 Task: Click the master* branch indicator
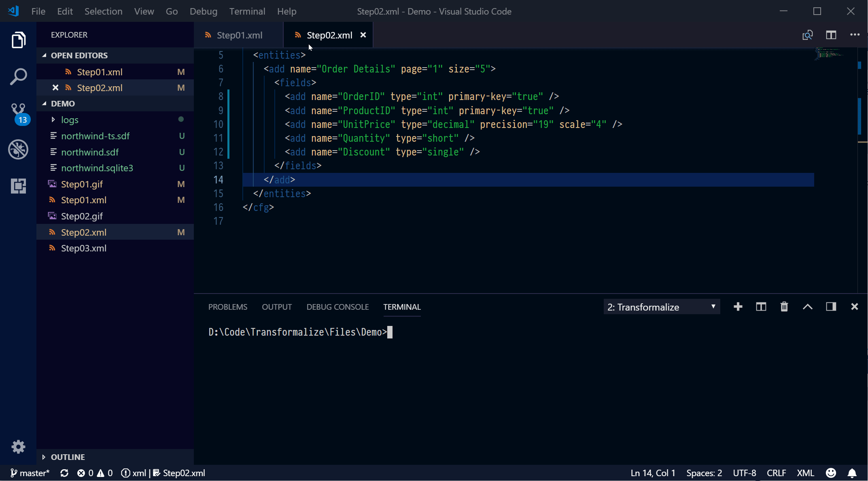pos(30,473)
